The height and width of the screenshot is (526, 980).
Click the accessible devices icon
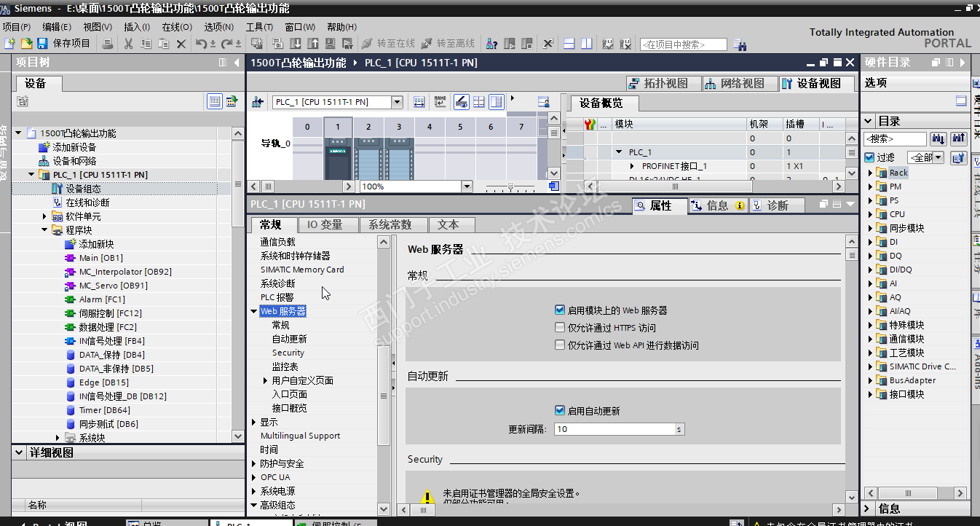[492, 44]
